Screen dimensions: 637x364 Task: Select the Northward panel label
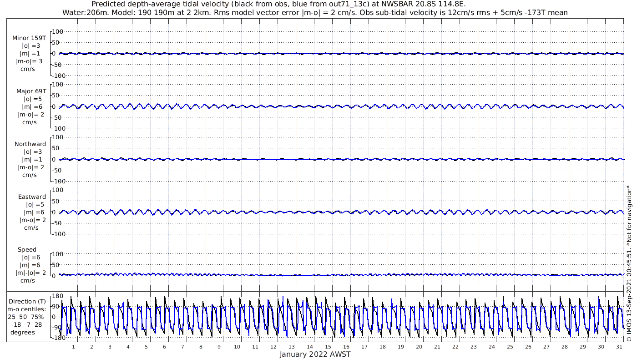[x=30, y=144]
